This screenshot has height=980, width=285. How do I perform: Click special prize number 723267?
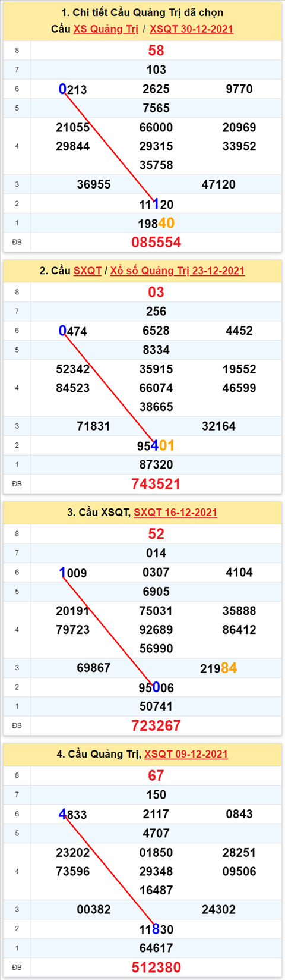tap(156, 725)
